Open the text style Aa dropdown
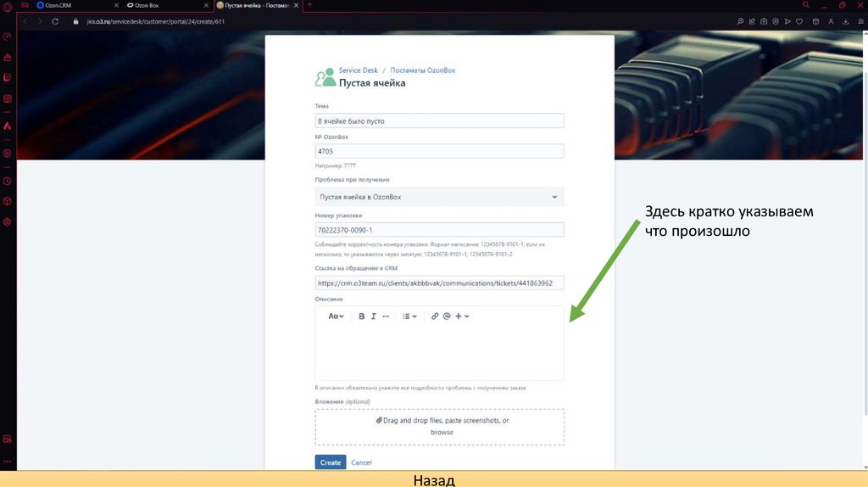868x487 pixels. tap(336, 316)
